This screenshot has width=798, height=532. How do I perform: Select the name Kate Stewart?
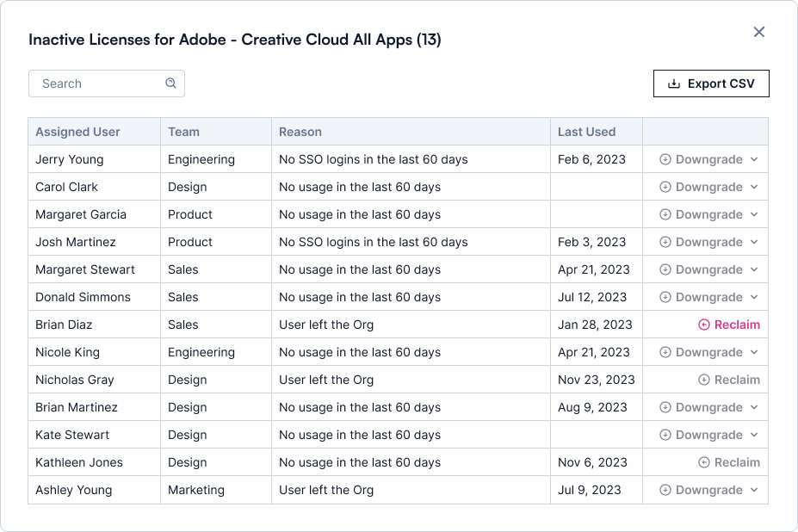point(72,435)
